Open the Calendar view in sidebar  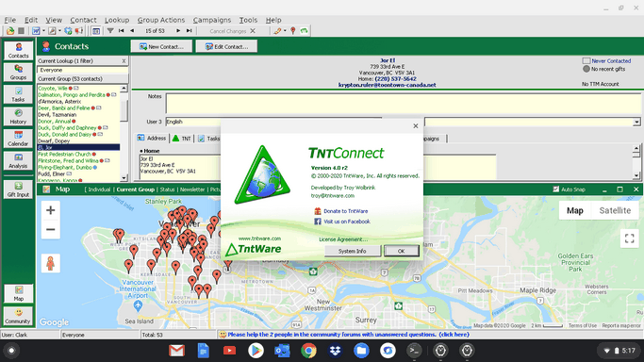pyautogui.click(x=19, y=139)
